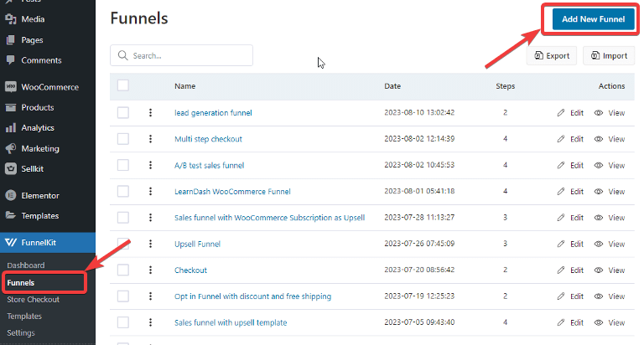This screenshot has height=345, width=644.
Task: Open the Sales funnel with upsell template link
Action: [x=231, y=322]
